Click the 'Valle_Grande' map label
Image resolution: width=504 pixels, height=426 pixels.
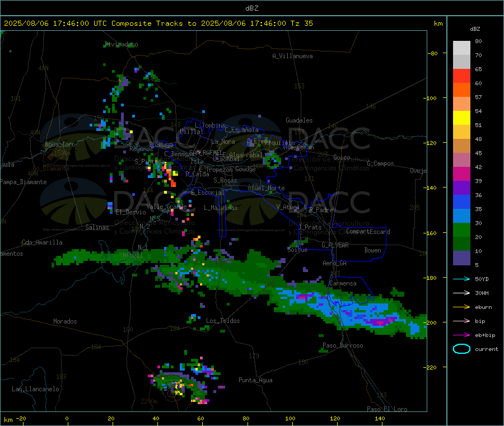[166, 206]
